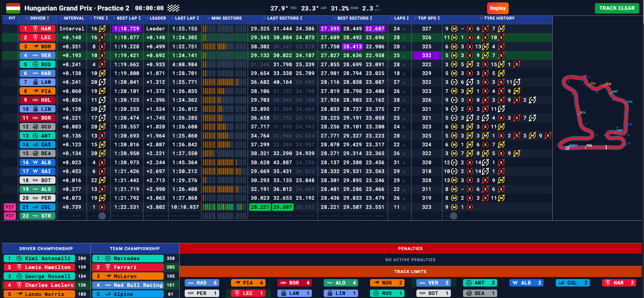644x298 pixels.
Task: Click the MINI SECTORS column header
Action: pos(224,18)
